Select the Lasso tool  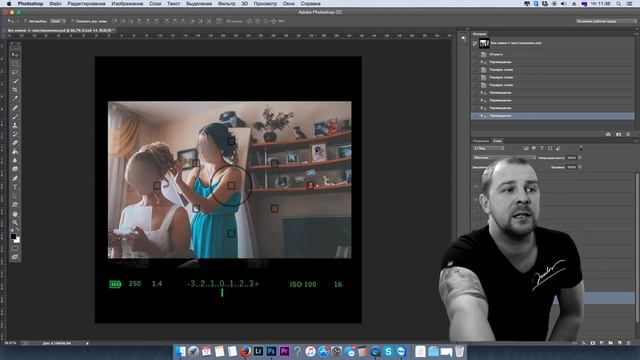tap(15, 72)
